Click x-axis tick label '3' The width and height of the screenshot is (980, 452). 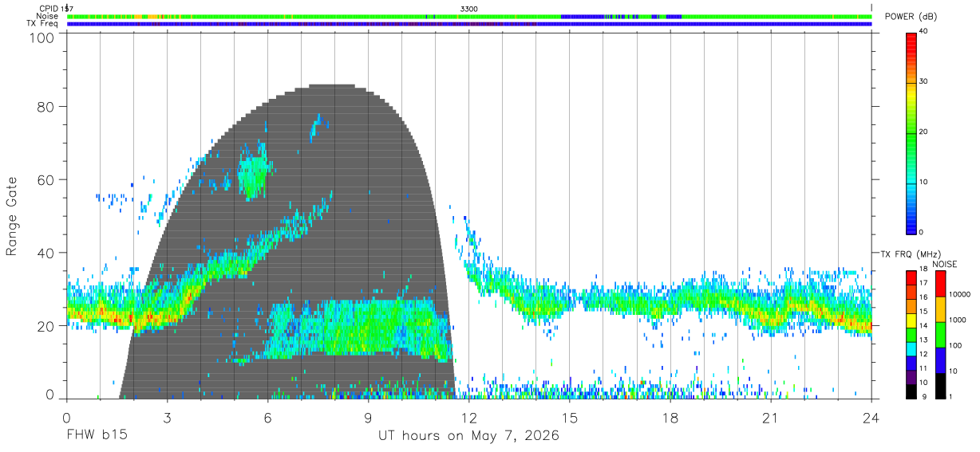[167, 418]
